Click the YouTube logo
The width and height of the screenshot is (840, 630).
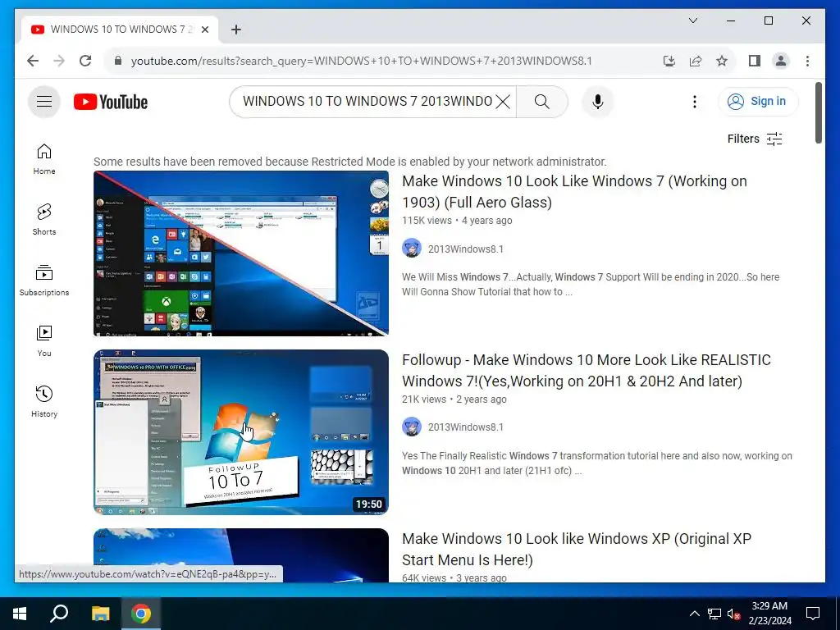pos(111,102)
